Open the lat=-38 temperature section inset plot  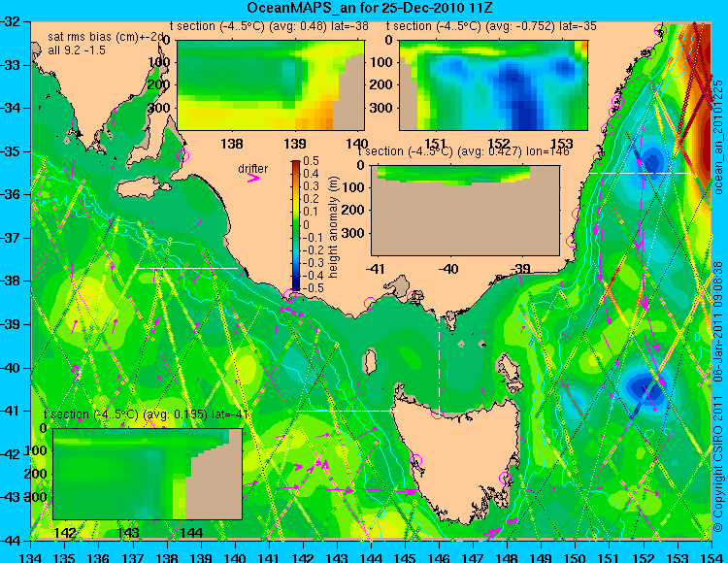[x=271, y=85]
